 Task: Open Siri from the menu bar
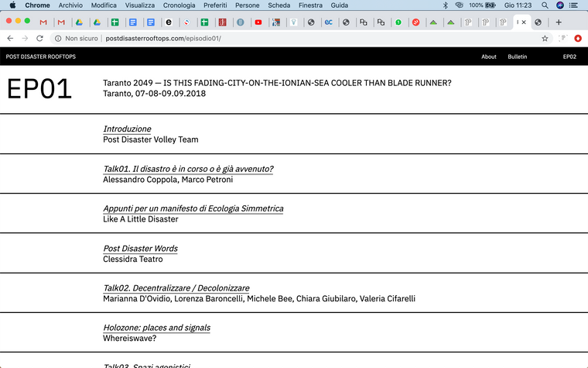pyautogui.click(x=560, y=5)
